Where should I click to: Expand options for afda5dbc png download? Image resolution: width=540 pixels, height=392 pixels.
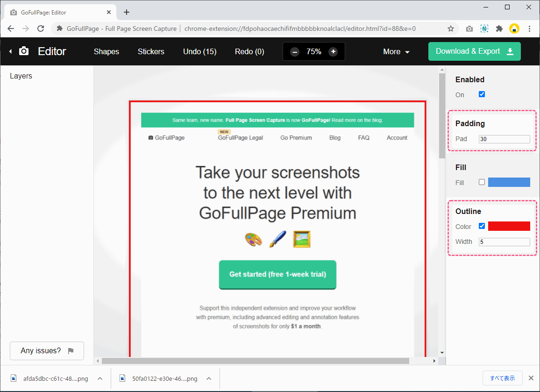(x=100, y=378)
